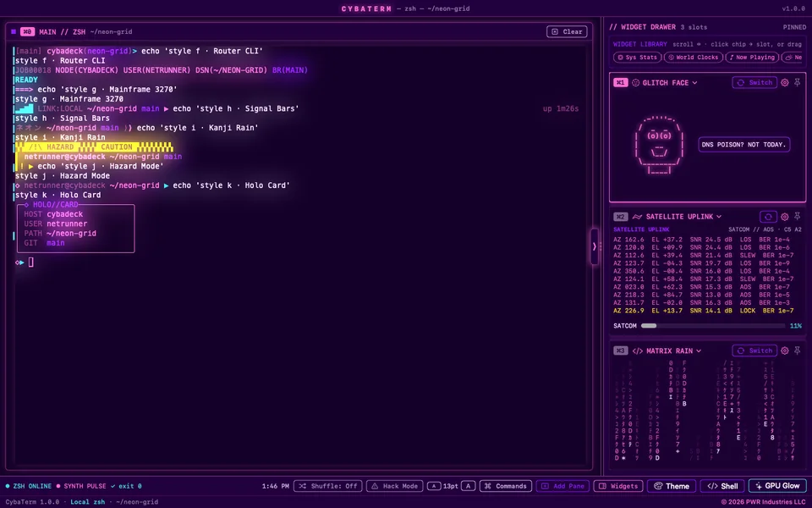Expand the chevron next to GLITCH FACE title

tap(694, 83)
